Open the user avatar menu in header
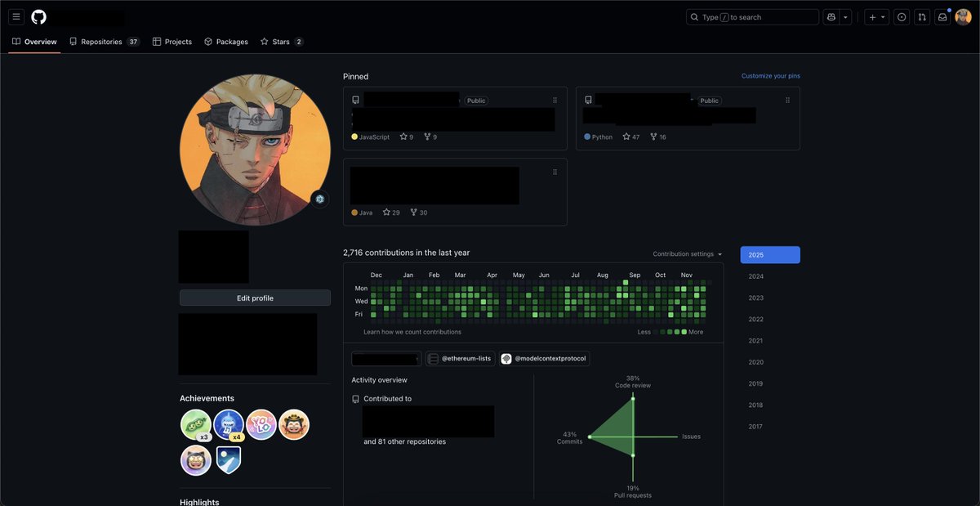Image resolution: width=980 pixels, height=506 pixels. [x=964, y=17]
